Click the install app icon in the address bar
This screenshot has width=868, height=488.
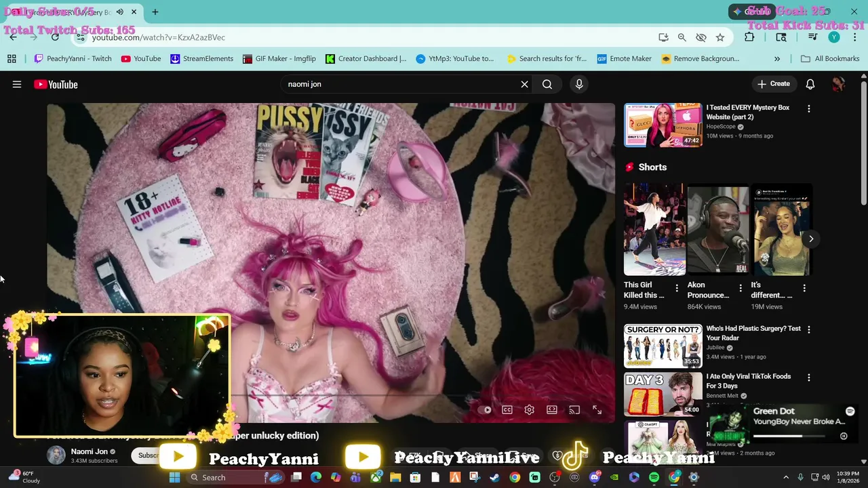tap(663, 37)
